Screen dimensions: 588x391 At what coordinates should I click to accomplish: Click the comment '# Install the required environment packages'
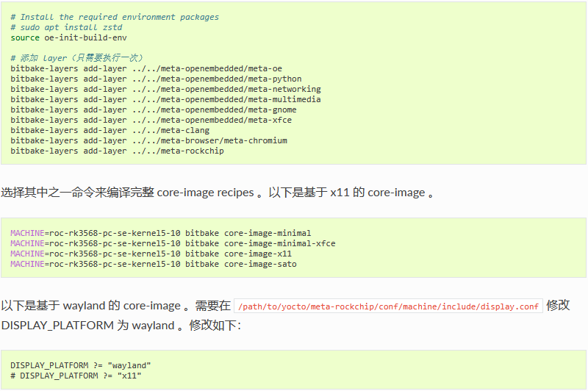point(115,17)
